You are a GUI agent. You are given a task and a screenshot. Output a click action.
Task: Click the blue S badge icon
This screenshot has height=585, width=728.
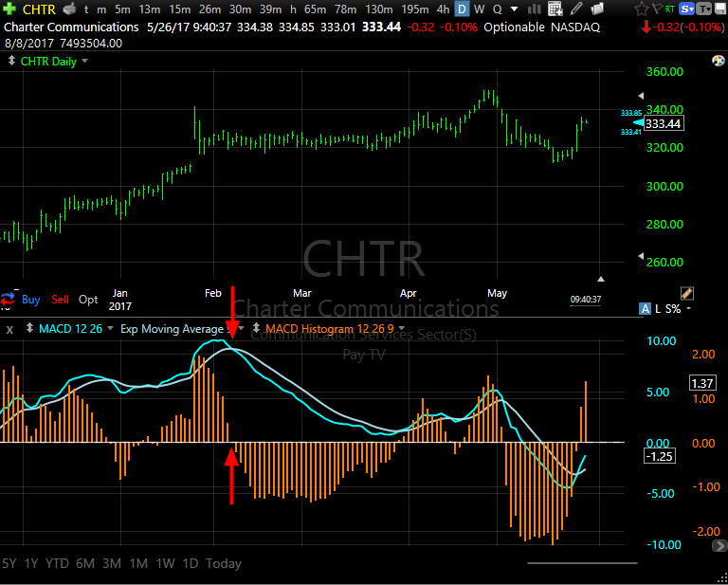(x=686, y=9)
